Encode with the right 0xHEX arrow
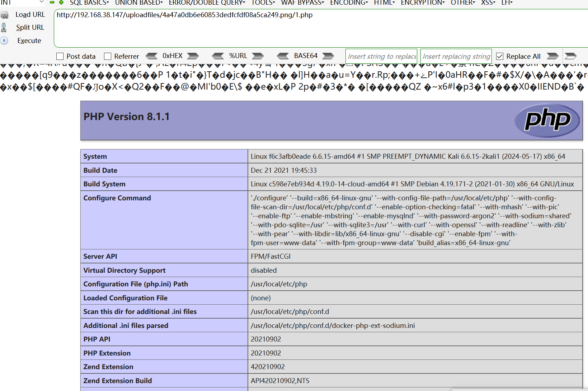 [193, 56]
